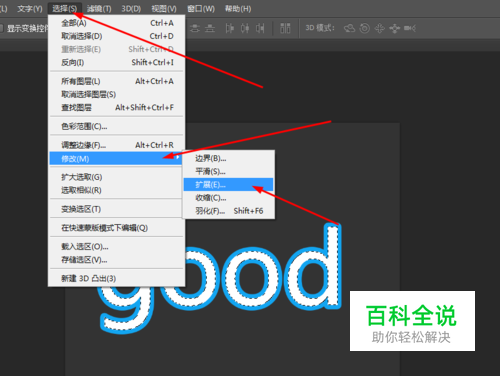Expand the 修改(M) submenu entry
Image resolution: width=500 pixels, height=376 pixels.
coord(115,159)
